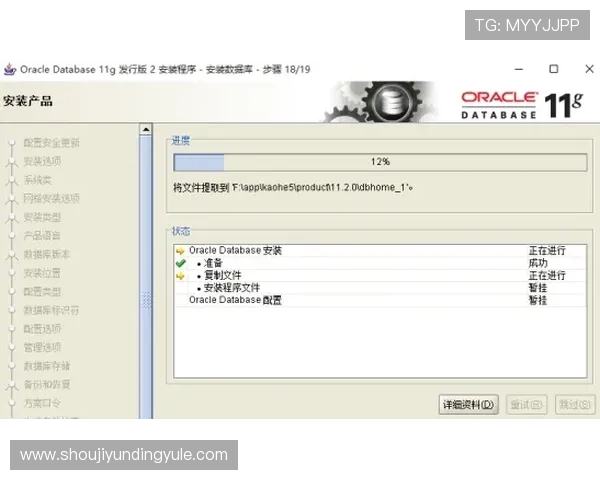Click the yellow arrow beside Oracle Database 安装
Screen dimensions: 600x480
click(180, 251)
